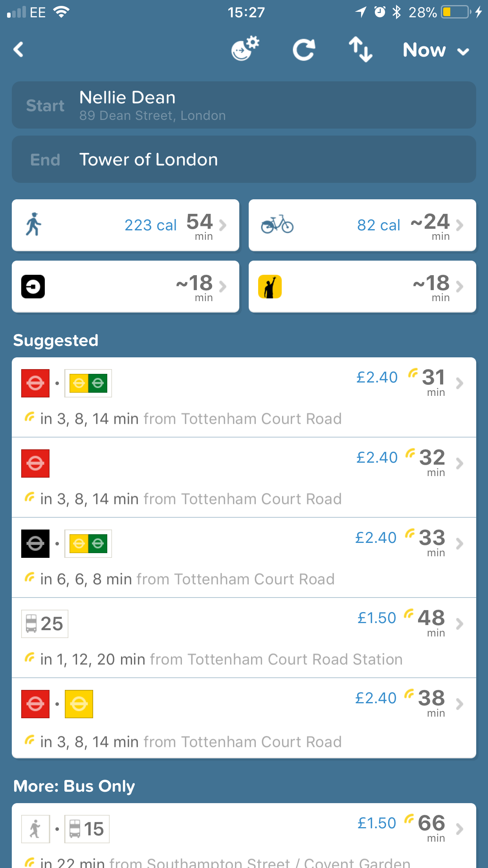This screenshot has width=488, height=868.
Task: Select the cycling 24 min option
Action: (362, 225)
